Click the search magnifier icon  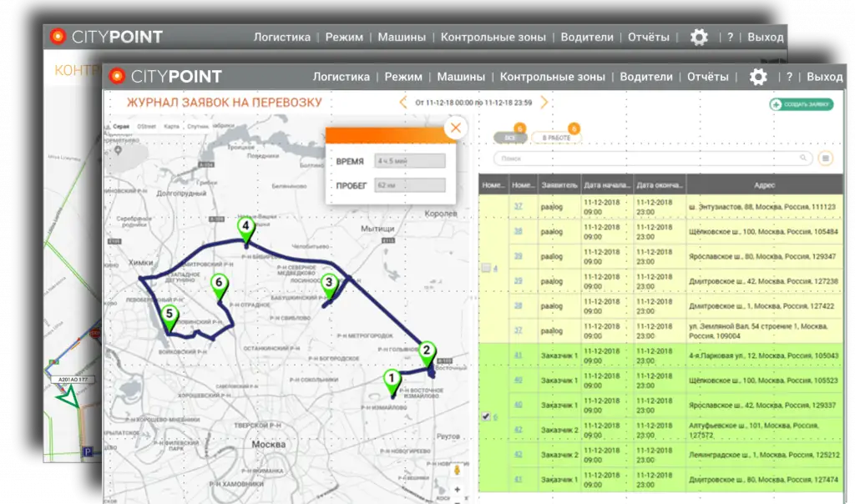click(x=804, y=158)
